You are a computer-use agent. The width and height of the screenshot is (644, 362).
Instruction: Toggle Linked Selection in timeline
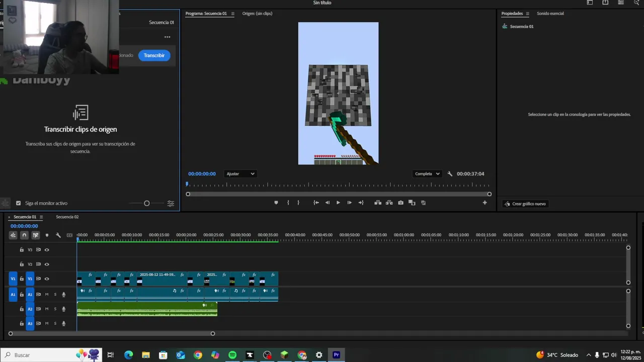coord(35,235)
